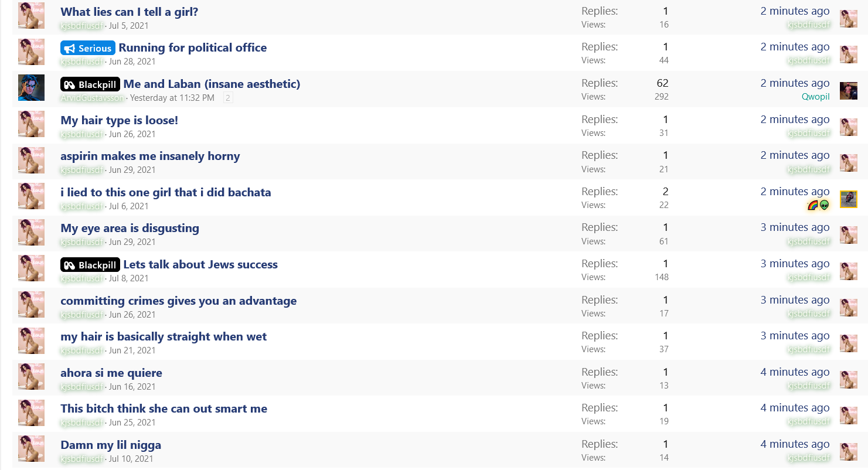Click last-poster avatar on ahora si me quiere row
Viewport: 868px width, 470px height.
click(x=849, y=380)
